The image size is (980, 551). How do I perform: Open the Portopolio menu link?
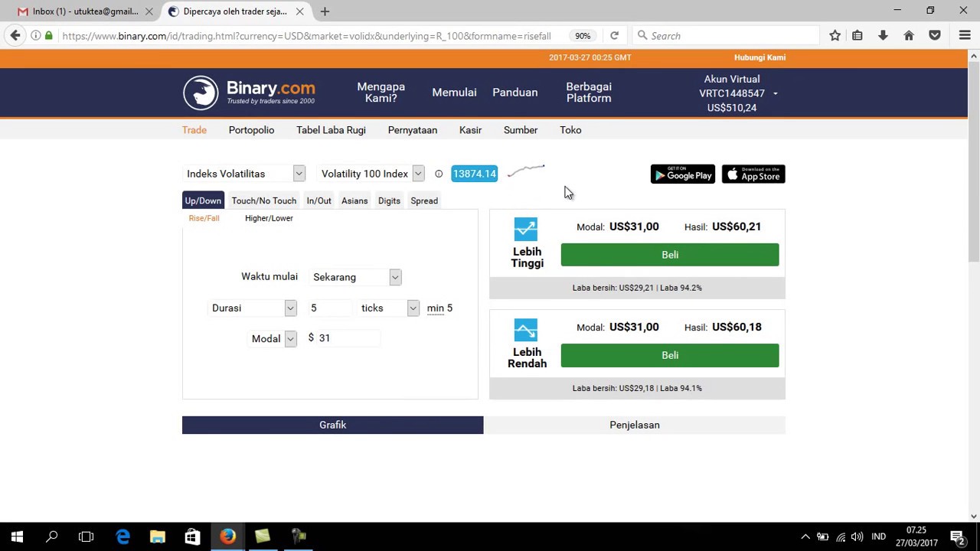pos(251,130)
